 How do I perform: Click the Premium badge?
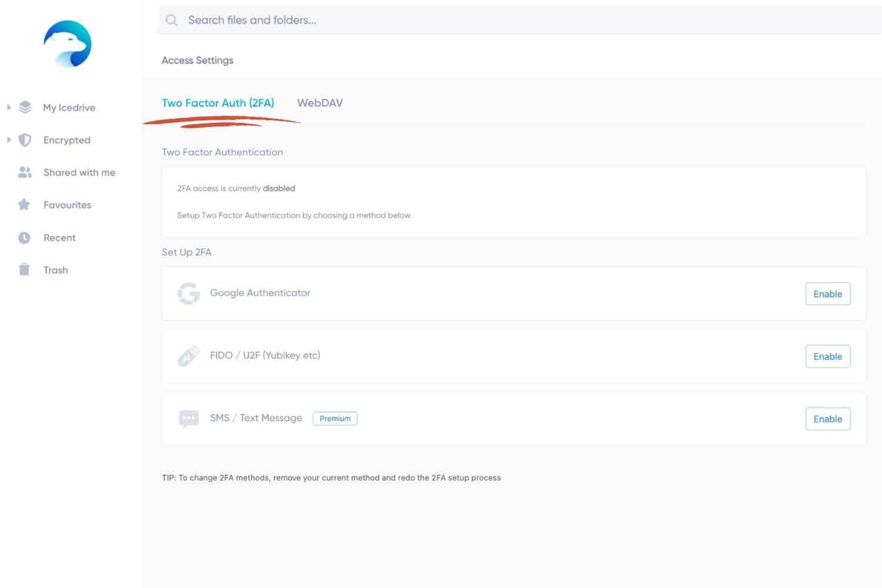tap(335, 419)
